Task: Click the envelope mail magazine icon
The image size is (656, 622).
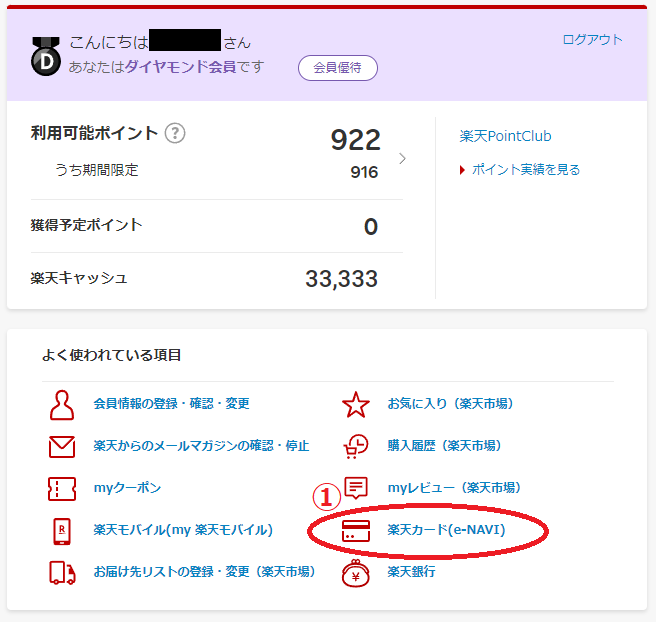Action: [x=62, y=446]
